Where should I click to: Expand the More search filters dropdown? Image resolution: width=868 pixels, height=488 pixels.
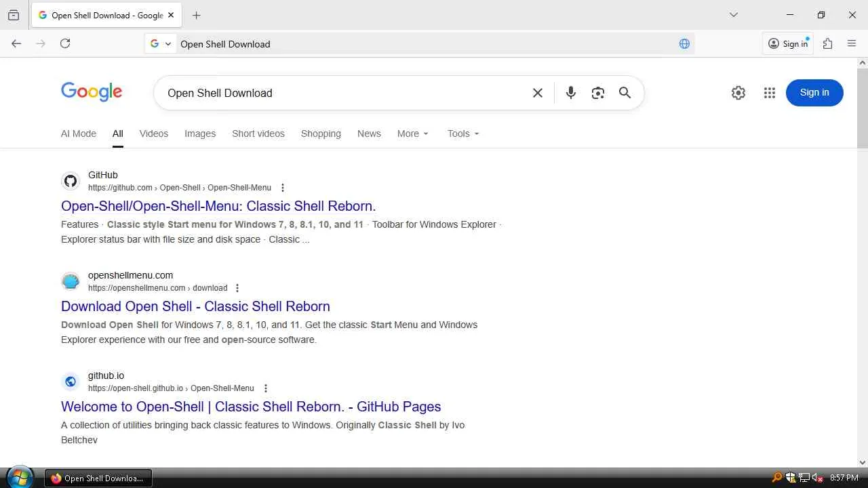(x=413, y=134)
